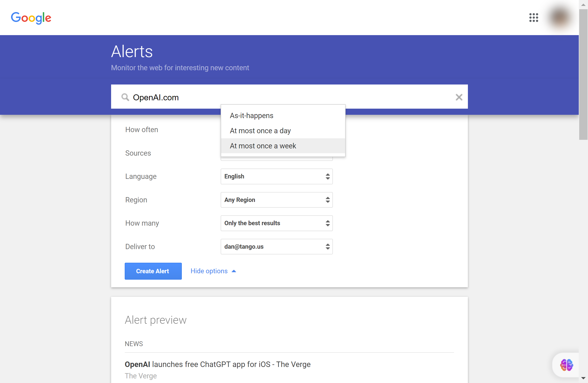The height and width of the screenshot is (383, 588).
Task: Click the Google logo
Action: pyautogui.click(x=31, y=18)
